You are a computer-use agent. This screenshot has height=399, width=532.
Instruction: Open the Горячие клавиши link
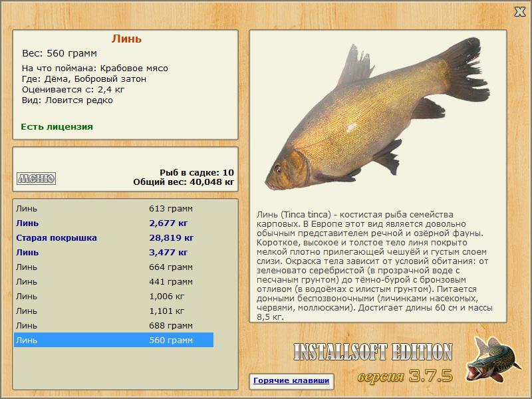[x=291, y=380]
